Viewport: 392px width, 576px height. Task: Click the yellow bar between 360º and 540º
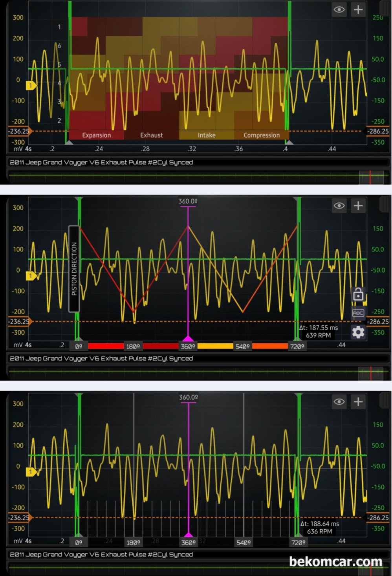click(x=215, y=346)
